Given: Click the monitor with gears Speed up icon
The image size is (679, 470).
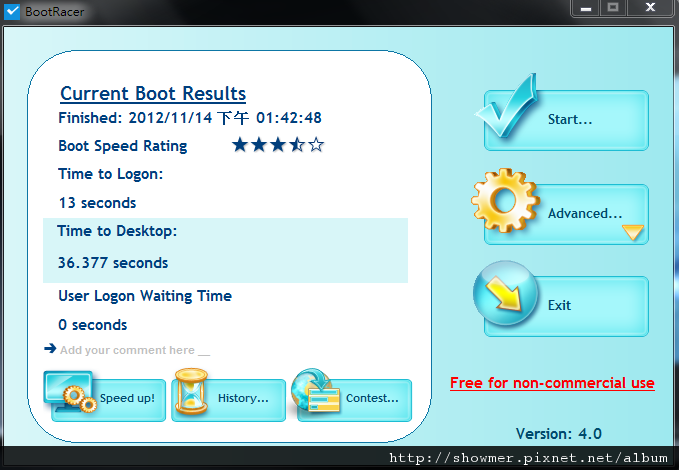Looking at the screenshot, I should tap(70, 392).
